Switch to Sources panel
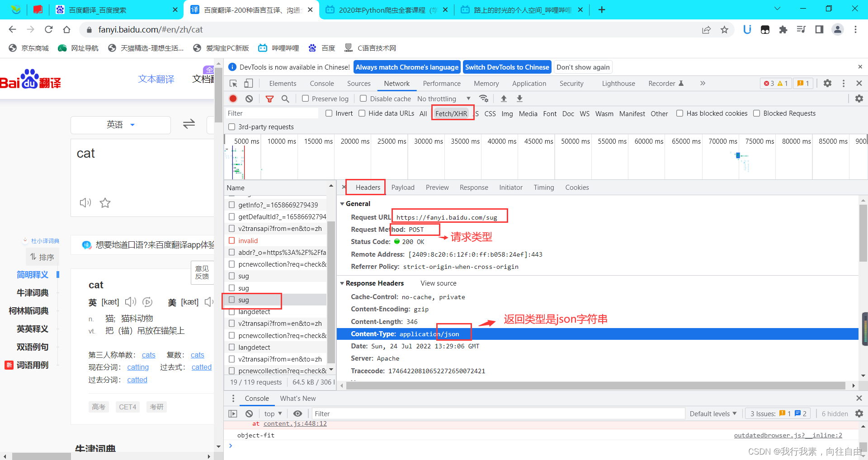 pos(359,84)
